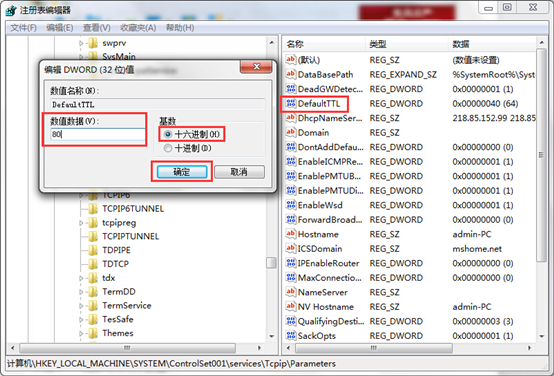
Task: Click the (默认) default value icon
Action: click(290, 60)
